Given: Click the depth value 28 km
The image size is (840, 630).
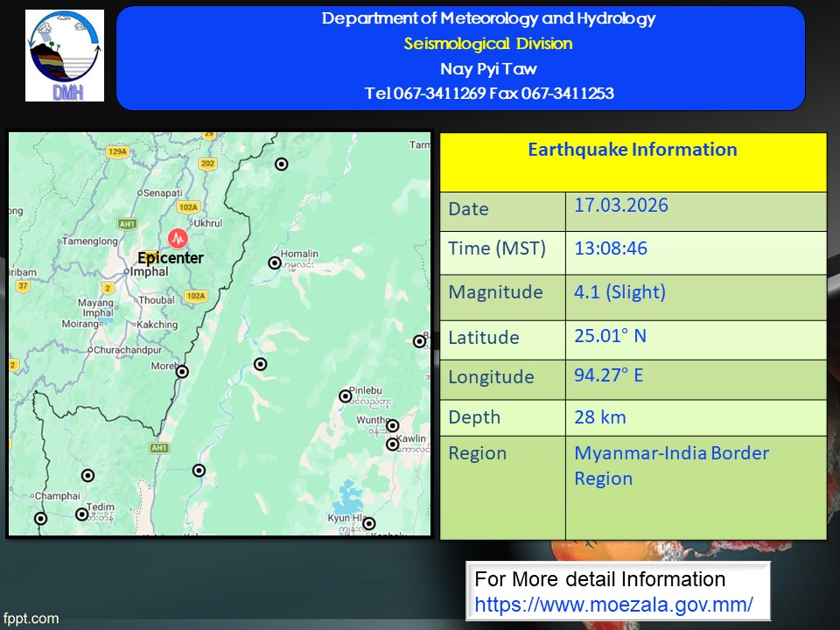Looking at the screenshot, I should 599,416.
